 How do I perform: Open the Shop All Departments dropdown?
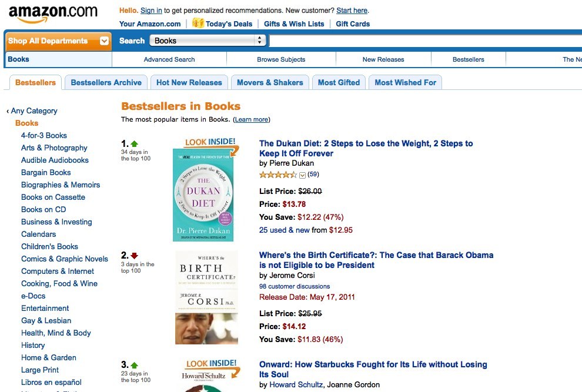105,41
